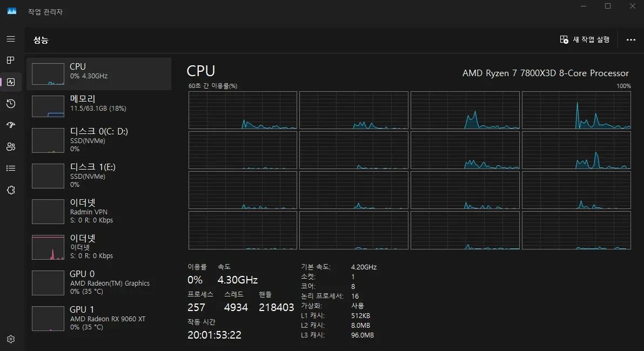644x351 pixels.
Task: Select GPU 1 Radeon RX 9060 XT
Action: (99, 318)
